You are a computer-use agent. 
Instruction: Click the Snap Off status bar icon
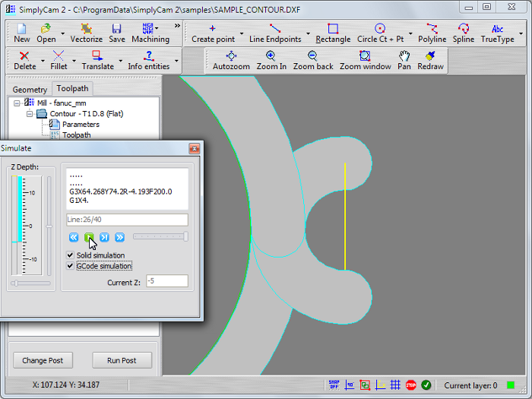[x=334, y=385]
